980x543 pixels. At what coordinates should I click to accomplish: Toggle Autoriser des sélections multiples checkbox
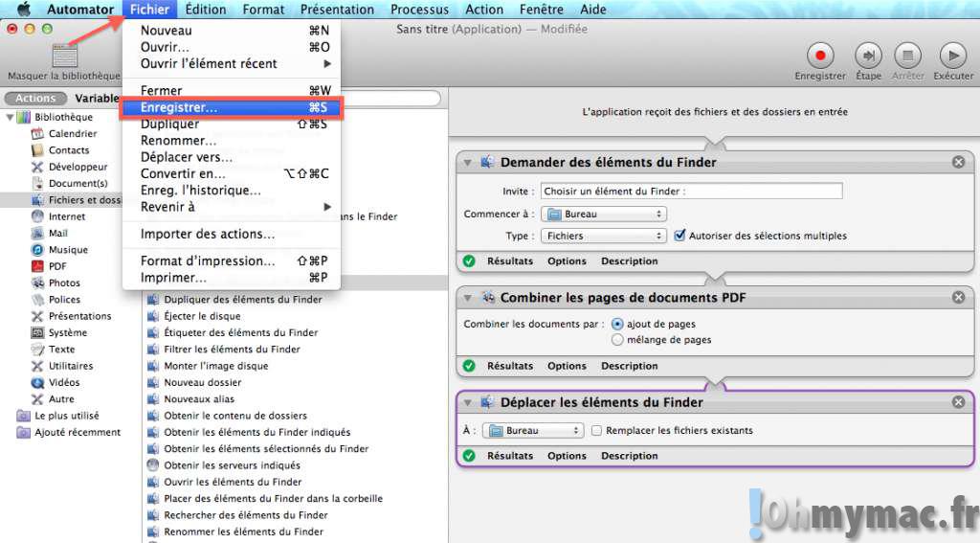click(680, 236)
